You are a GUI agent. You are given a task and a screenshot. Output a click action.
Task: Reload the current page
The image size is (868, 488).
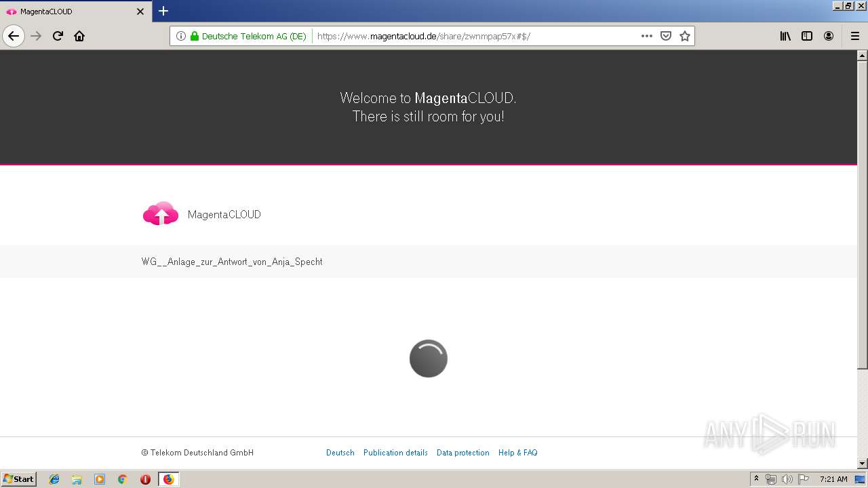pyautogui.click(x=58, y=36)
